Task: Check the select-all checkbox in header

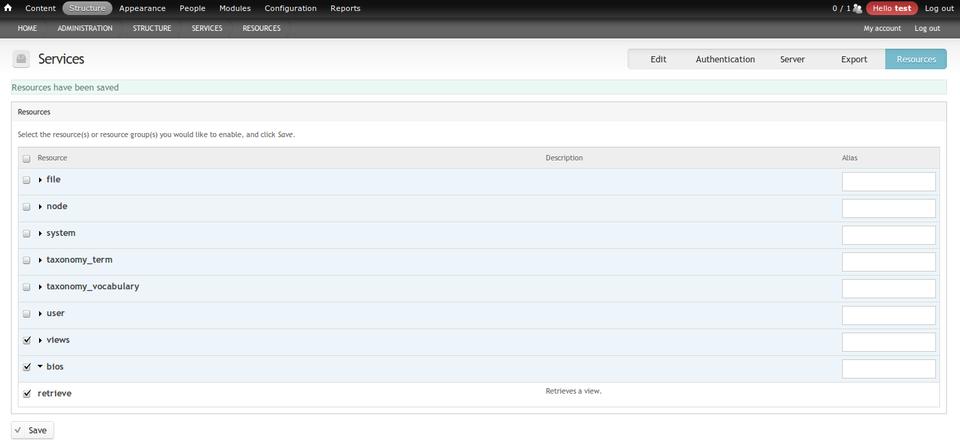Action: [x=27, y=158]
